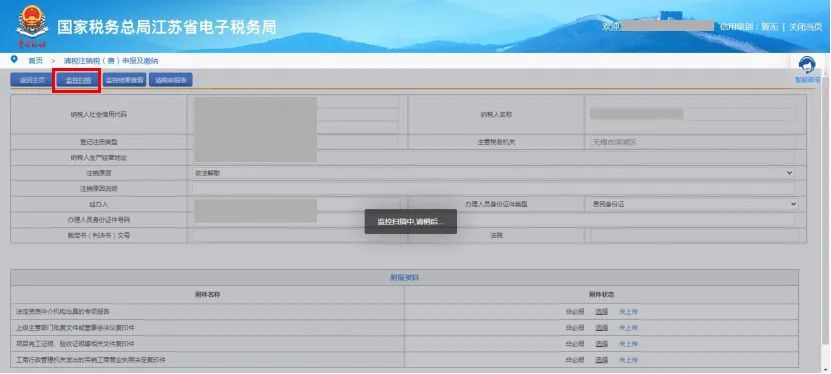This screenshot has height=374, width=831.
Task: Click 选择 for 项目完工证明 row
Action: [602, 344]
